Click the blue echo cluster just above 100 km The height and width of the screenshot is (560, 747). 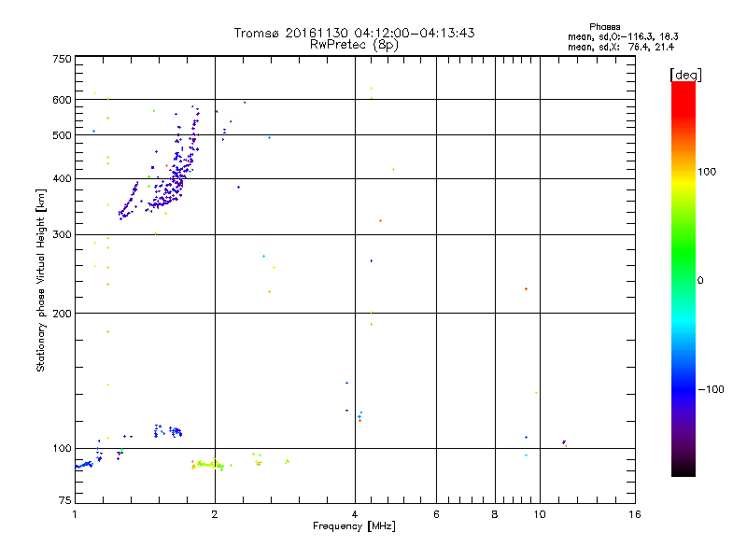168,431
